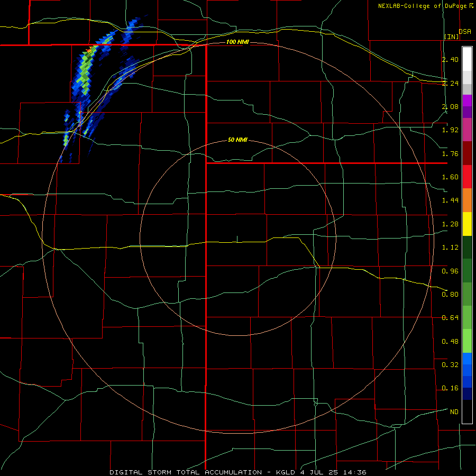Click the DSA product label
This screenshot has height=476, width=476.
click(x=465, y=32)
